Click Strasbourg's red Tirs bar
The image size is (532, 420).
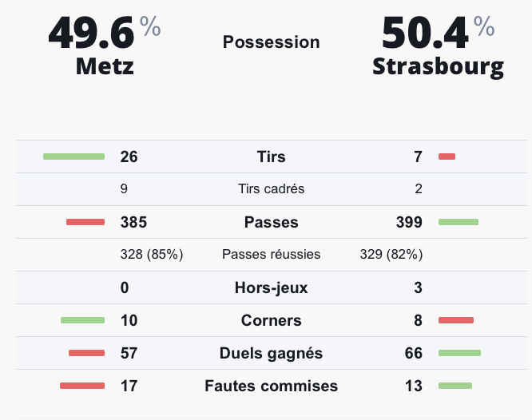click(447, 157)
